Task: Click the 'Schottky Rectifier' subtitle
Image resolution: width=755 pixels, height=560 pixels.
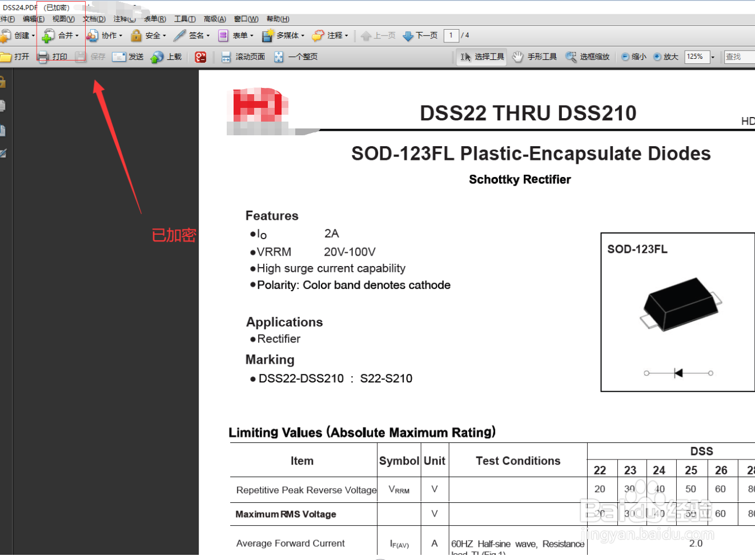Action: coord(520,179)
